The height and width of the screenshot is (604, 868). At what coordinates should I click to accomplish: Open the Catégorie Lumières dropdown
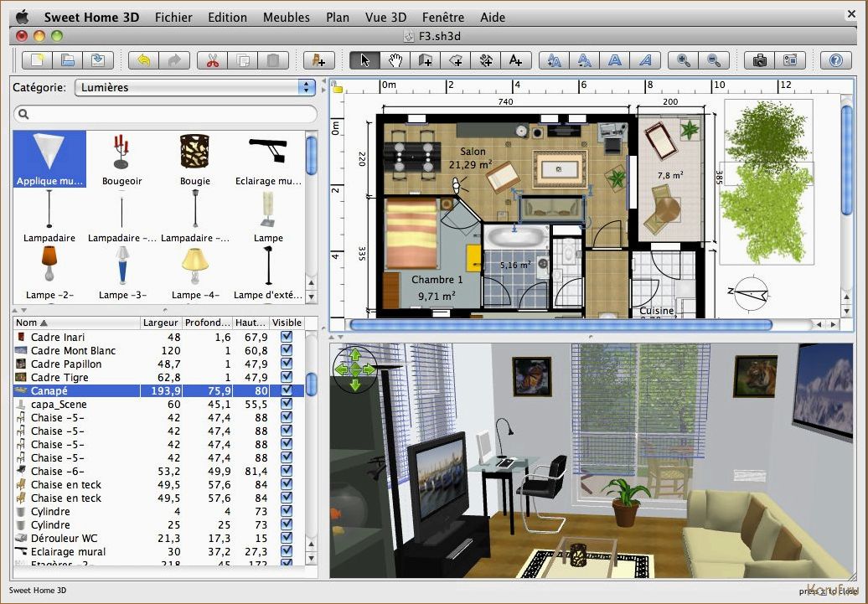[194, 87]
